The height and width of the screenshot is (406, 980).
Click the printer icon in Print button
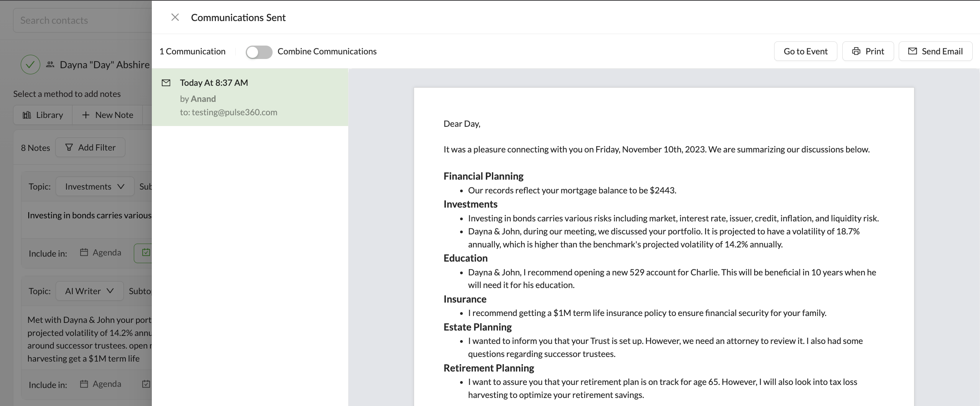tap(856, 51)
